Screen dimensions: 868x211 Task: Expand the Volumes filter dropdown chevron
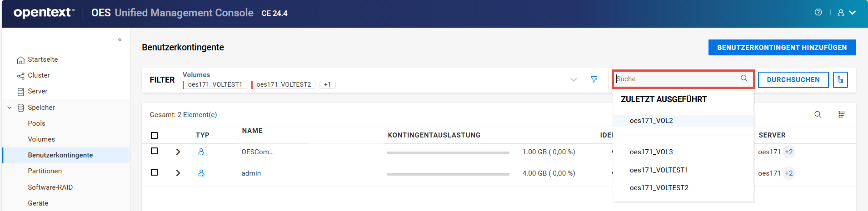click(x=574, y=80)
